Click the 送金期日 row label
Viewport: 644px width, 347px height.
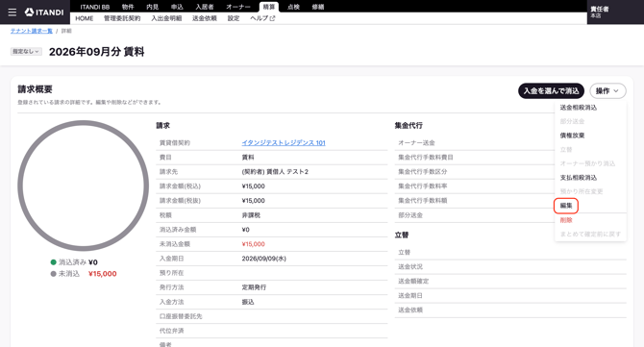410,295
